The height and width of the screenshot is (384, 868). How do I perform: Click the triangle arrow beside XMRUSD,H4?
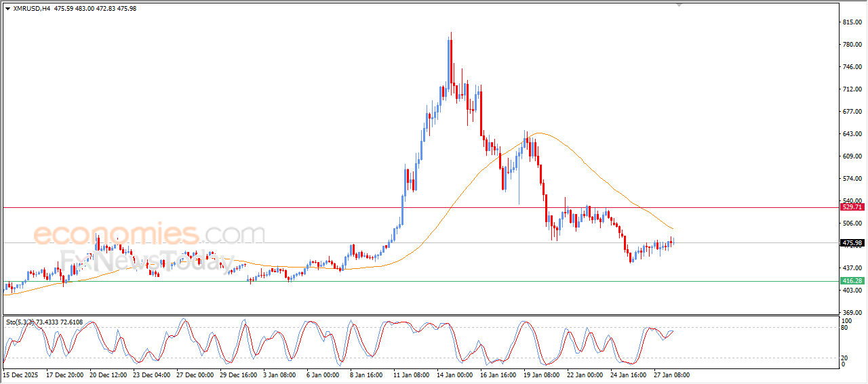(7, 9)
